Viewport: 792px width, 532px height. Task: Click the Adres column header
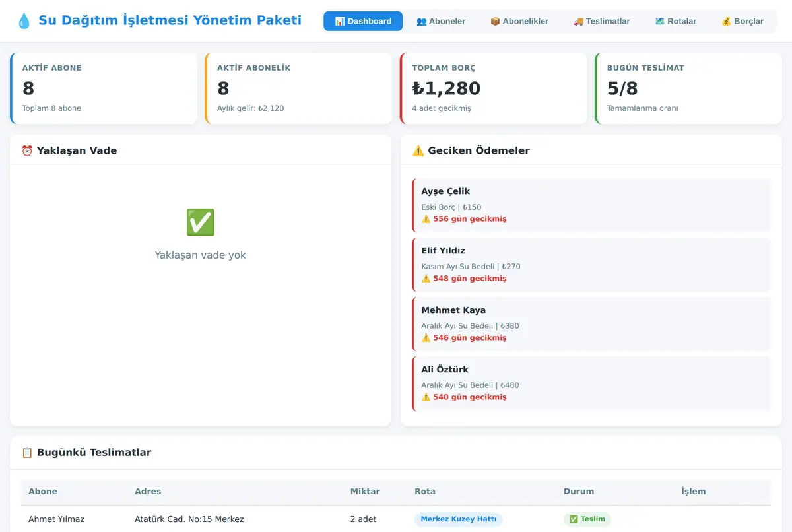coord(148,492)
